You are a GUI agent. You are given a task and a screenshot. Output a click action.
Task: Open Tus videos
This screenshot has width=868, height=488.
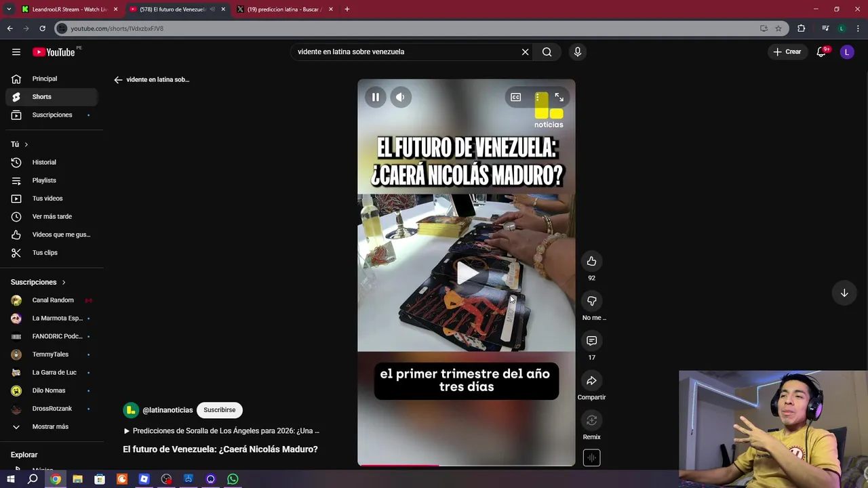[52, 199]
